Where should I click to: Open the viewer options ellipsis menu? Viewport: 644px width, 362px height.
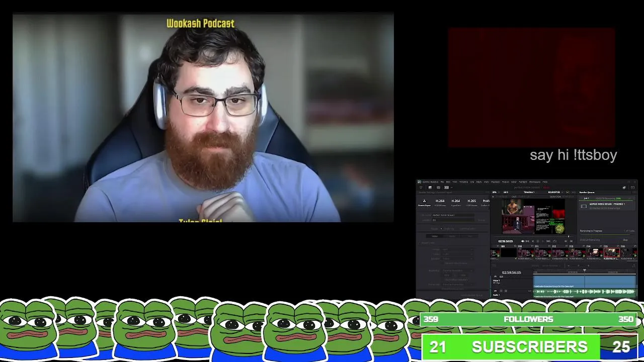574,192
